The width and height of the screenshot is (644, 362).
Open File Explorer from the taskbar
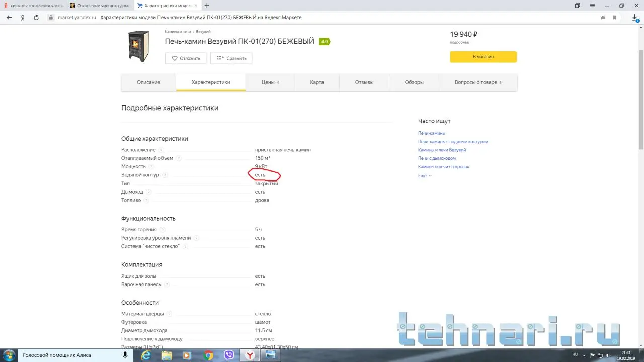[167, 355]
